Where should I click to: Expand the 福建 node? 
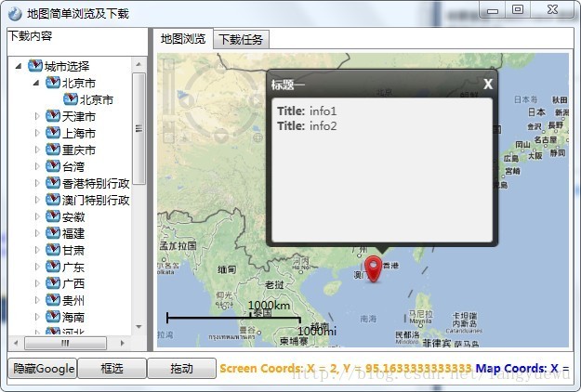tap(37, 233)
